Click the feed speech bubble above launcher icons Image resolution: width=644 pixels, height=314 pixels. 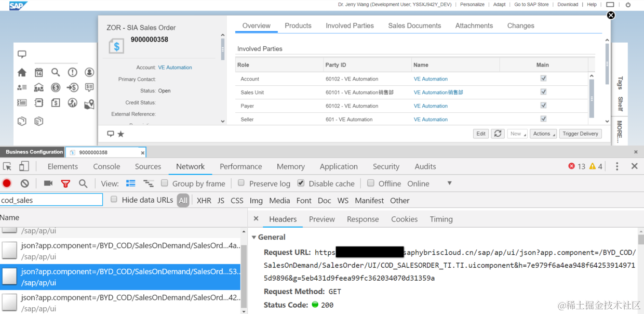[22, 55]
